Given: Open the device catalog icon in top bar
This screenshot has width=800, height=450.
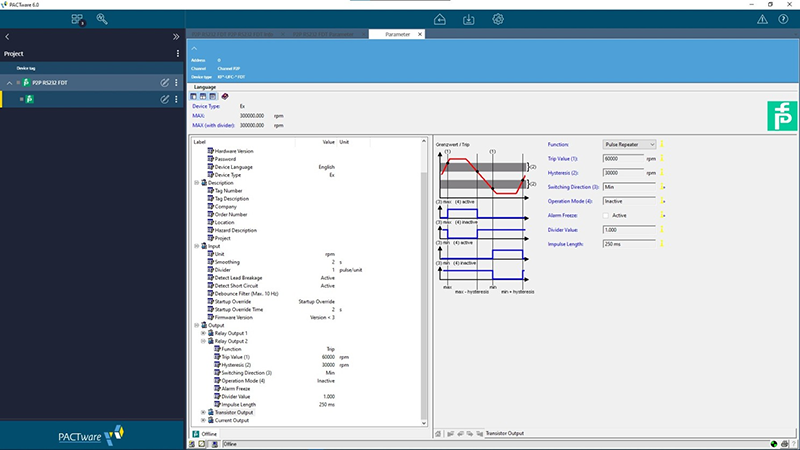Looking at the screenshot, I should [77, 19].
